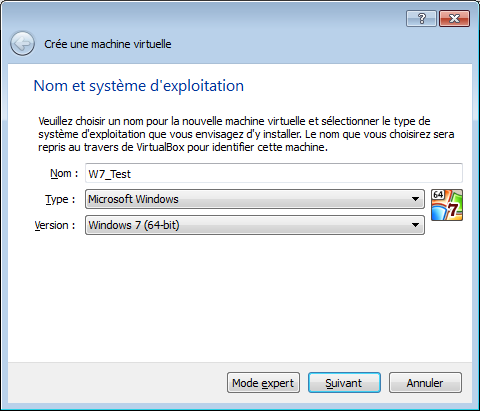
Task: Click the 64 badge on the OS icon
Action: point(438,195)
